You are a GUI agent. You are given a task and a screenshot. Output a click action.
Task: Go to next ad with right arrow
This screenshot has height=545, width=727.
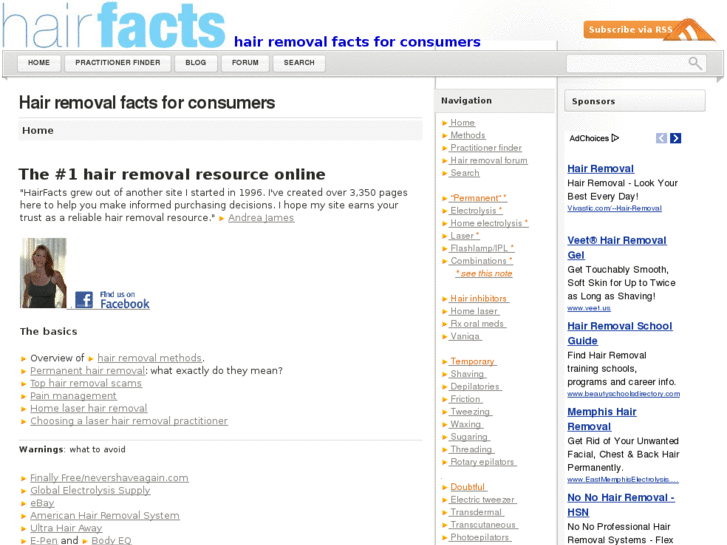(x=676, y=138)
